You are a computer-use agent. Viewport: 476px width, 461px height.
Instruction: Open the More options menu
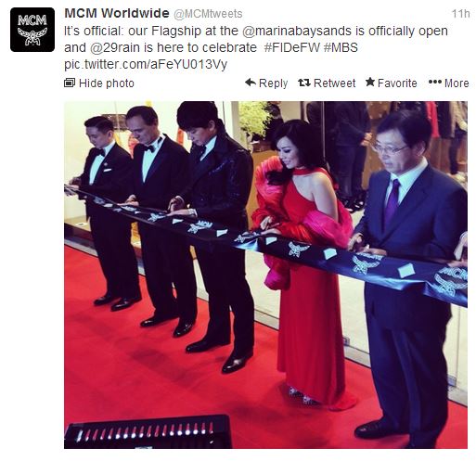pyautogui.click(x=449, y=83)
